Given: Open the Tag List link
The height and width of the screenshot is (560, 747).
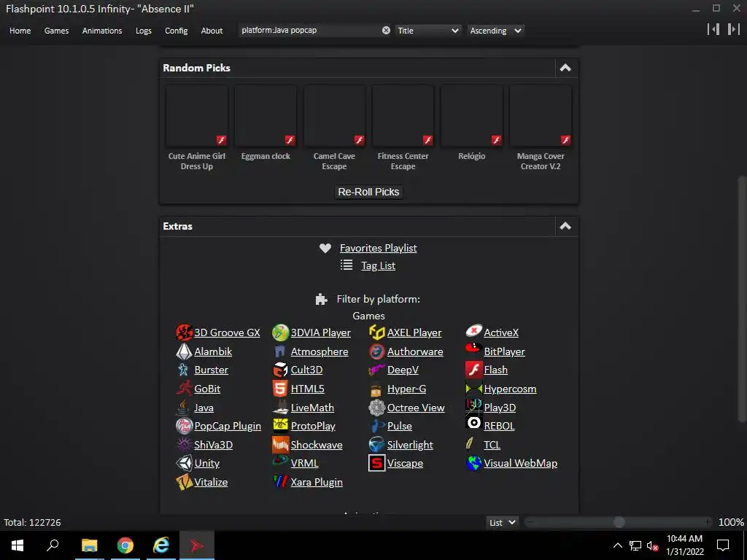Looking at the screenshot, I should click(379, 265).
